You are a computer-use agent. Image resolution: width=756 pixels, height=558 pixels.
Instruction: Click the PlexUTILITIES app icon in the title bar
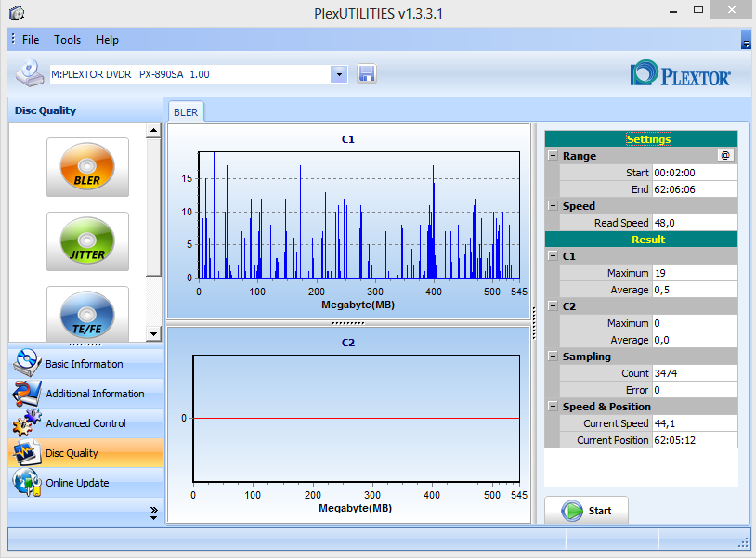tap(17, 13)
